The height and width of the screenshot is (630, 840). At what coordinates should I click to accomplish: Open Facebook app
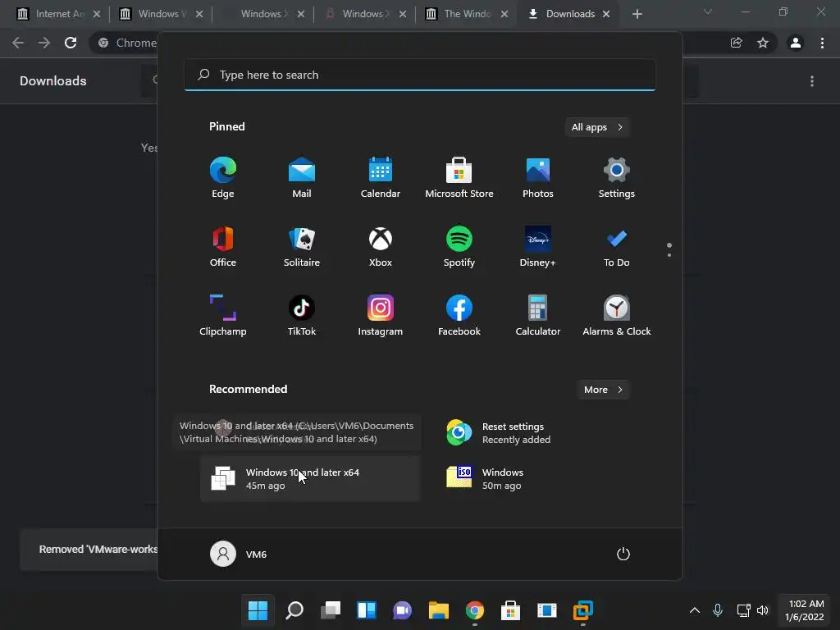[459, 316]
